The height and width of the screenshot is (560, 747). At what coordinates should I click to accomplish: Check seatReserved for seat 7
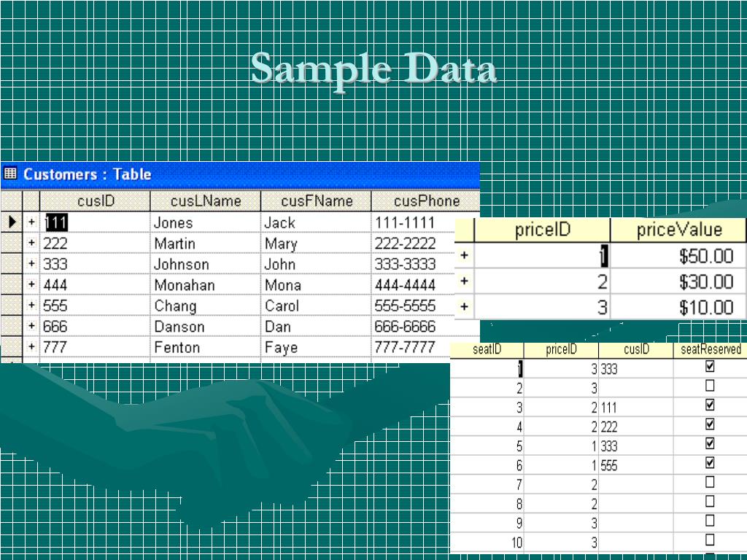click(710, 482)
